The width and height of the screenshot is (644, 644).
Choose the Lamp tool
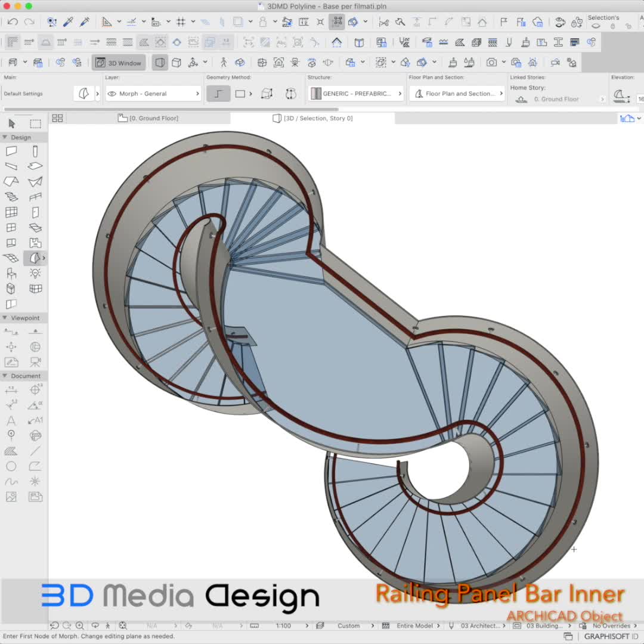coord(35,273)
